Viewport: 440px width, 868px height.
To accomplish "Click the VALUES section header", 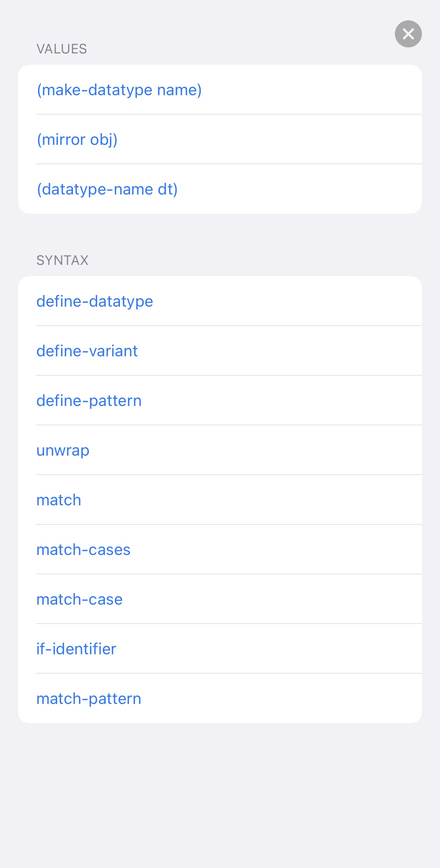I will tap(62, 49).
